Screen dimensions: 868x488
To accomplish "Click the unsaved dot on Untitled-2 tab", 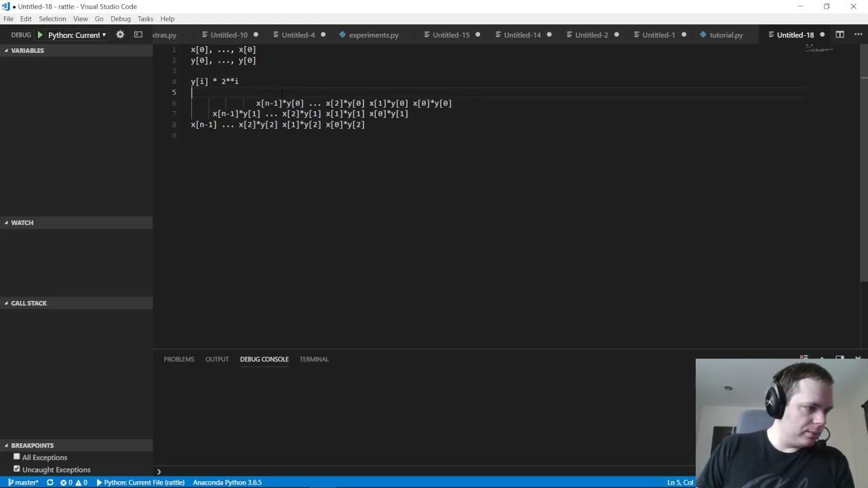I will click(616, 35).
